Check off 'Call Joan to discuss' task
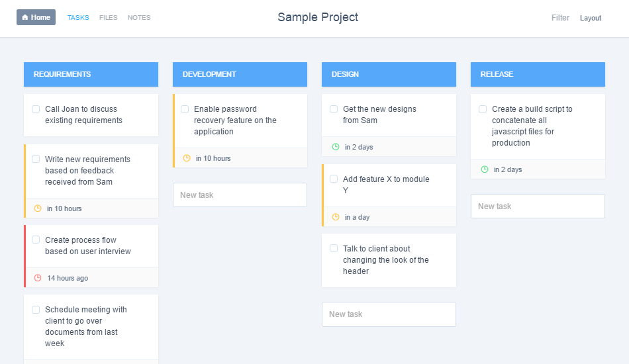The width and height of the screenshot is (629, 364). [x=36, y=109]
